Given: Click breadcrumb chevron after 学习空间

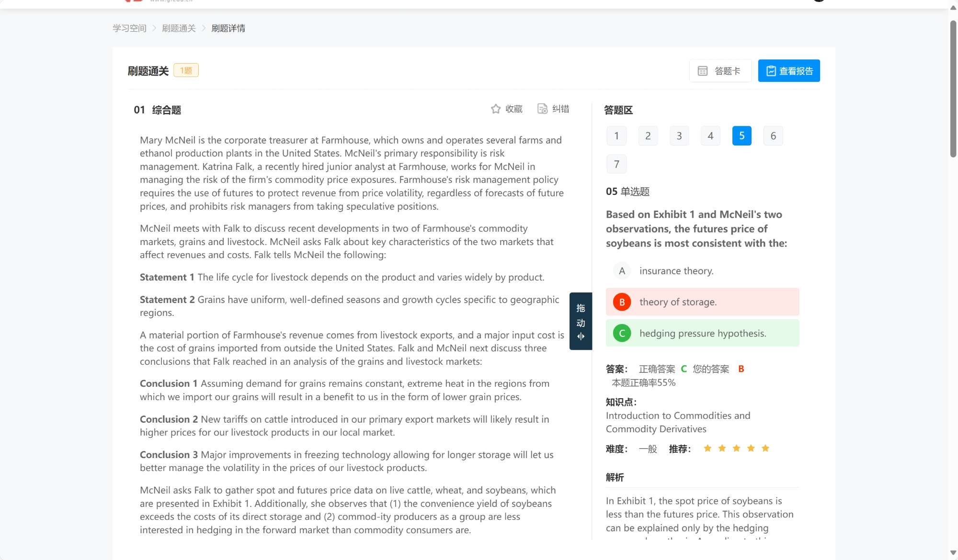Looking at the screenshot, I should pos(154,28).
